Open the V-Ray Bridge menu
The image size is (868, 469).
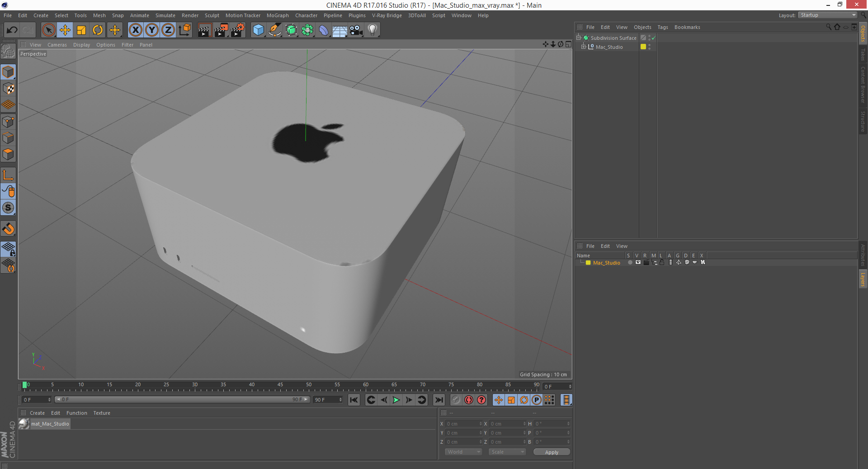point(387,15)
